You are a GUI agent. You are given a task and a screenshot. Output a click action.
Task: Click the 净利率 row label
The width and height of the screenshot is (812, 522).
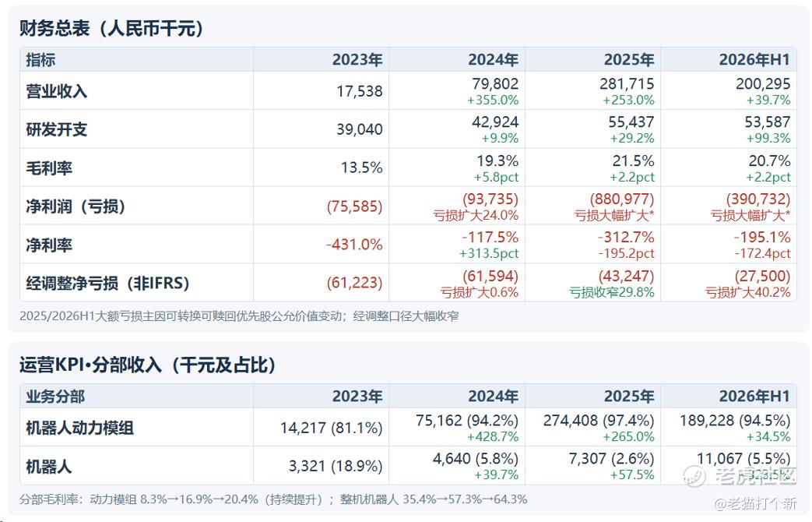coord(49,245)
